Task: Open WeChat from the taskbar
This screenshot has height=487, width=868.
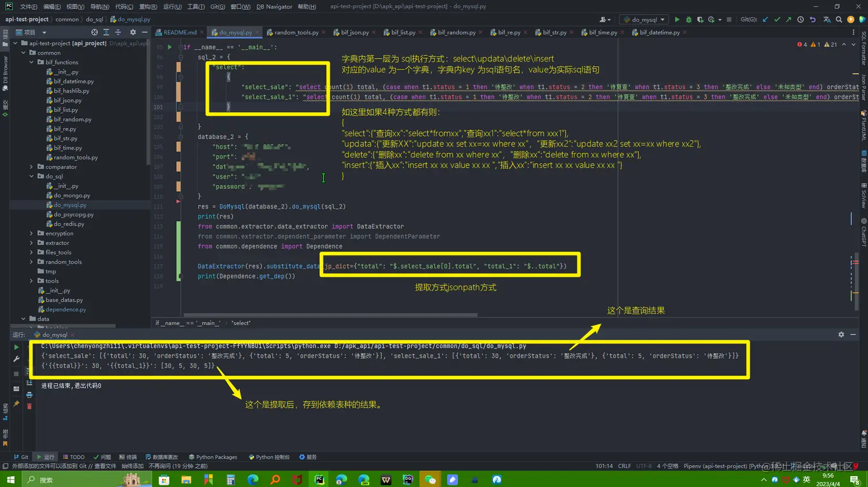Action: tap(430, 479)
